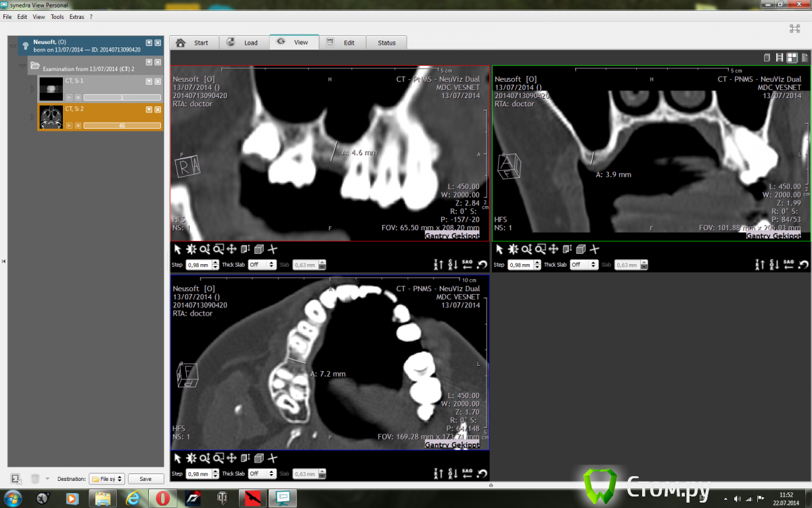Open the Extras menu

coord(76,16)
